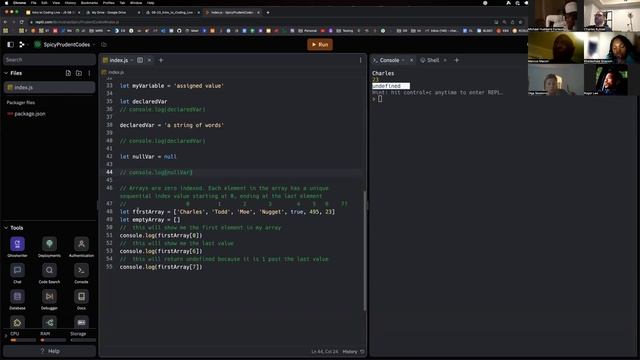Close the Shell tab
This screenshot has width=640, height=360.
[x=445, y=60]
